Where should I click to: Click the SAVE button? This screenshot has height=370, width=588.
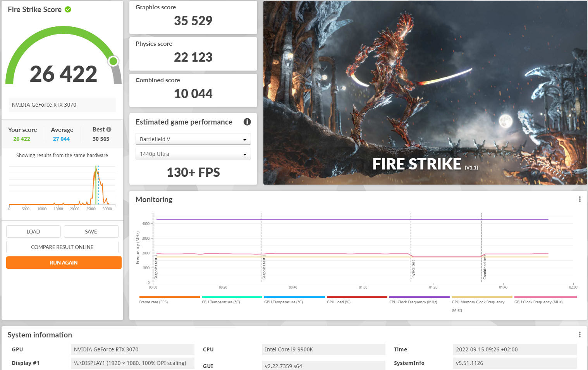pyautogui.click(x=91, y=232)
